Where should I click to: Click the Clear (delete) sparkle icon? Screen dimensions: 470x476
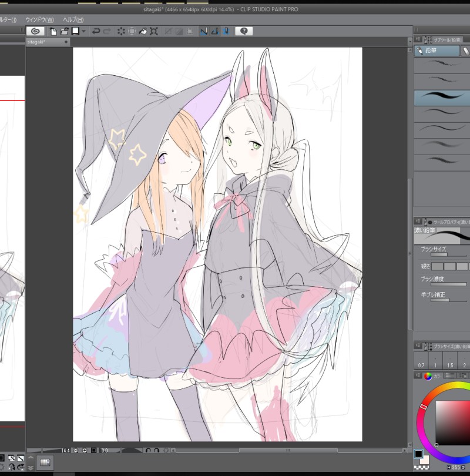point(121,31)
